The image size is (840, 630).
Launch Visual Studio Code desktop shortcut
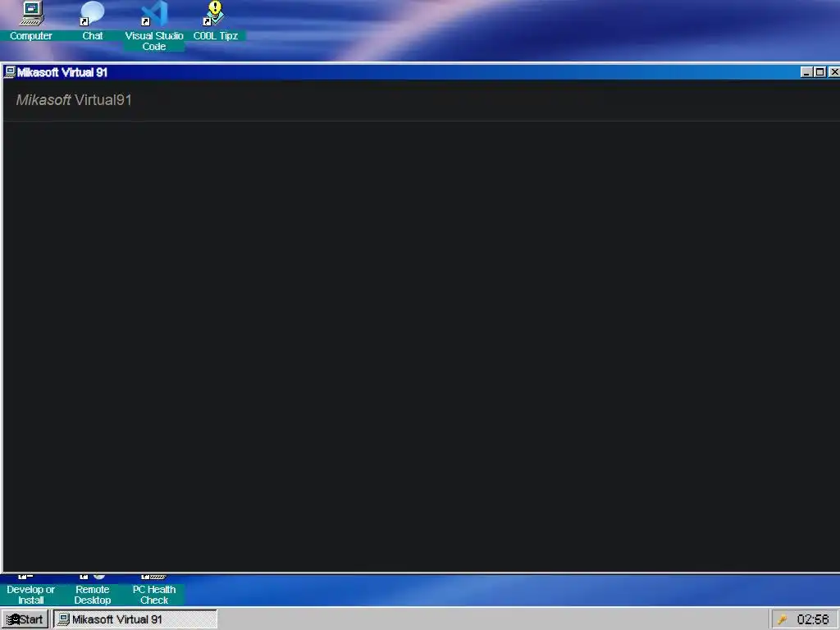[x=154, y=25]
